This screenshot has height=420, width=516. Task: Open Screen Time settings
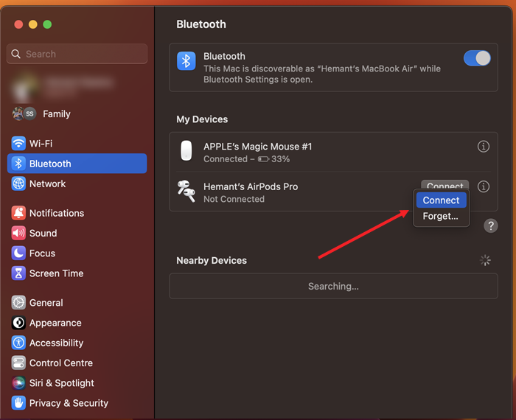pyautogui.click(x=56, y=273)
